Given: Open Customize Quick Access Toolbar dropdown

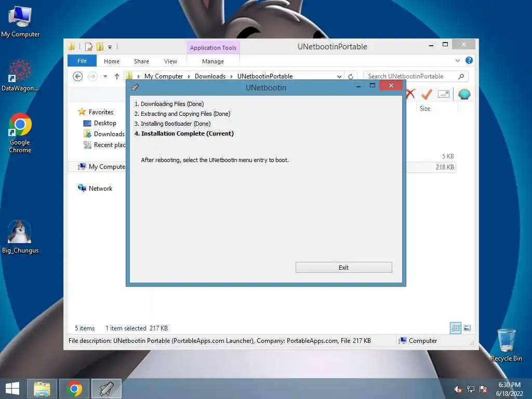Looking at the screenshot, I should pos(110,47).
